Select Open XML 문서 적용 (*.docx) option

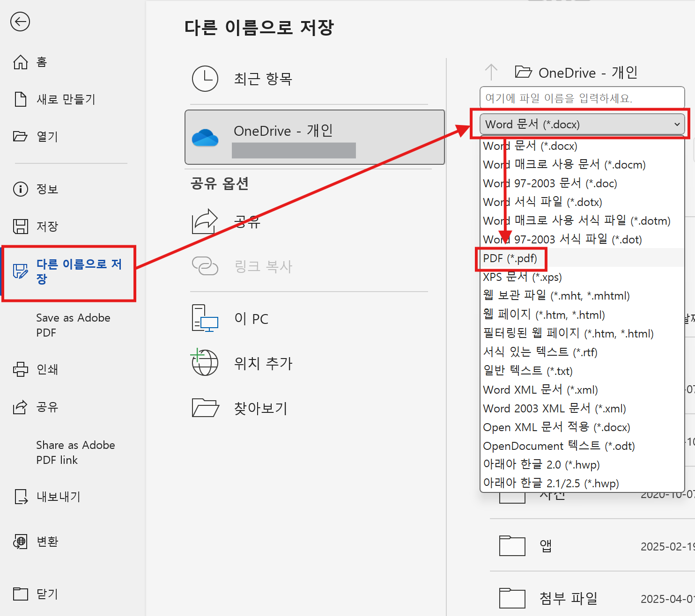582,427
